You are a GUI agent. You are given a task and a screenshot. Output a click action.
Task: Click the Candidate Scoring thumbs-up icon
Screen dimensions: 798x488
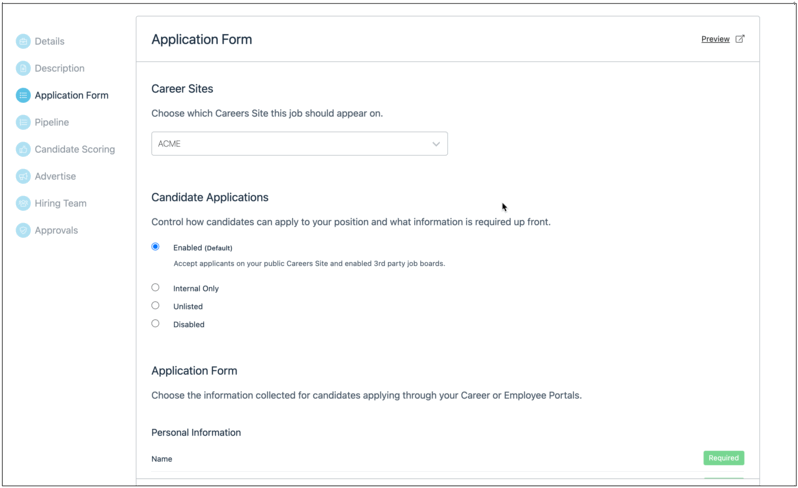pyautogui.click(x=23, y=149)
